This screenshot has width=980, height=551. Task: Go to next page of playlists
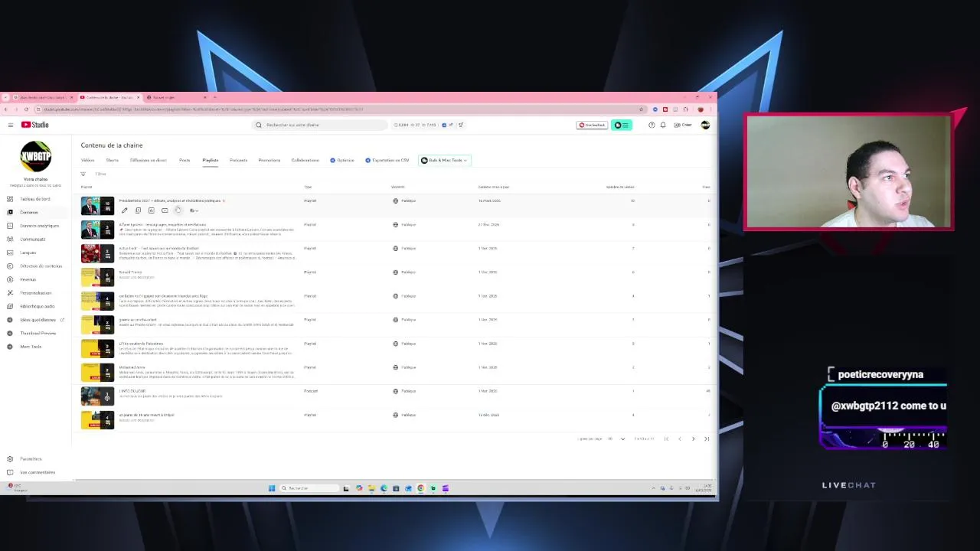click(x=693, y=439)
